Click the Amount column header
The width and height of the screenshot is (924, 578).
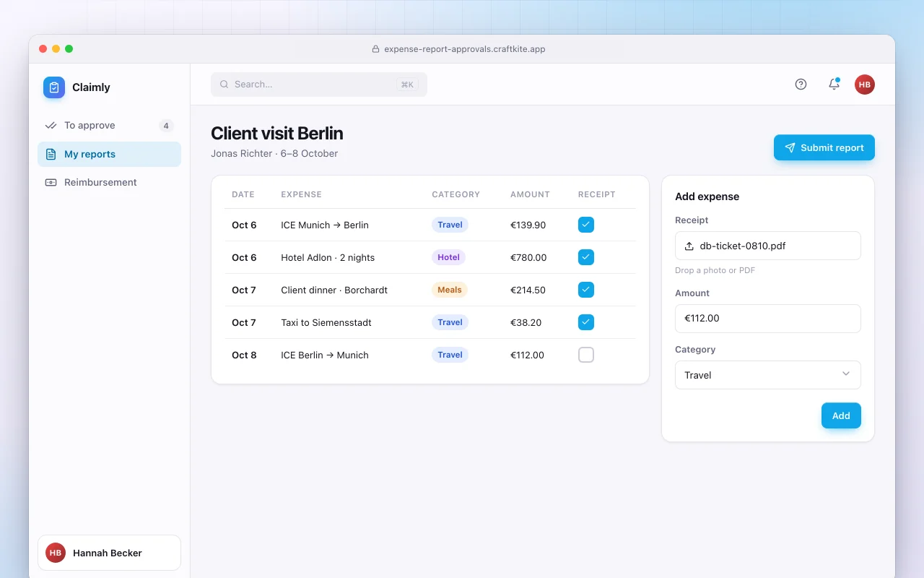click(530, 194)
